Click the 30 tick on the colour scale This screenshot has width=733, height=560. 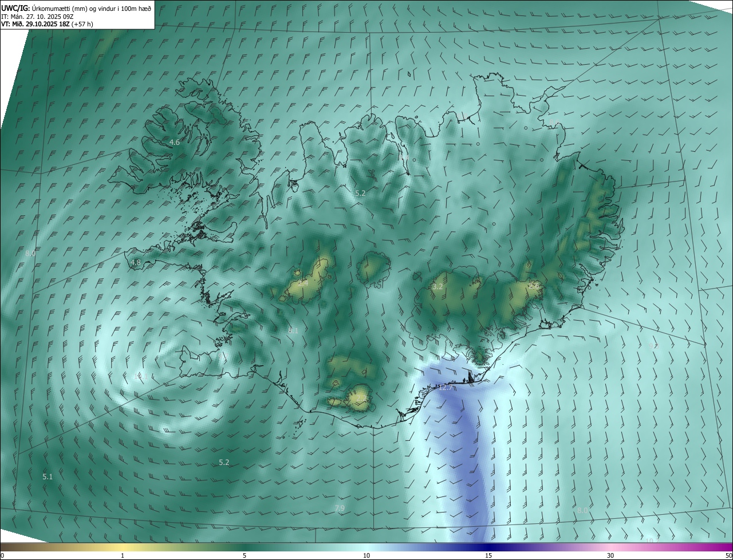[x=610, y=555]
